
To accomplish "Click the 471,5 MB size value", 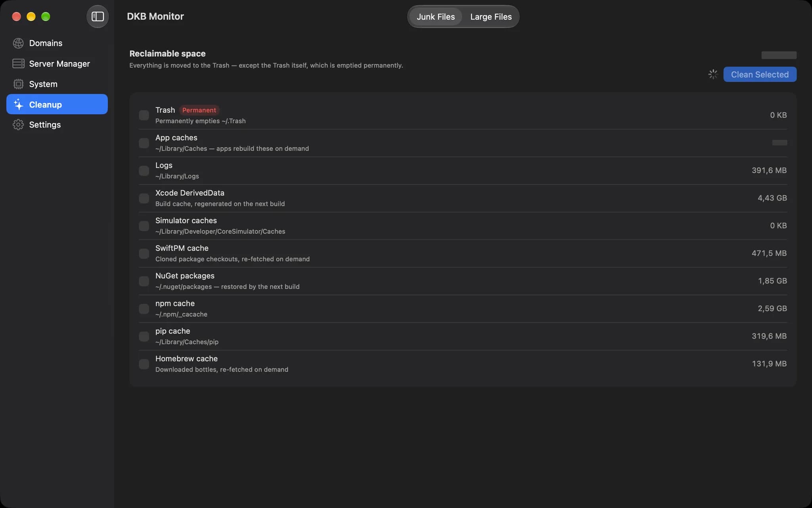I will (769, 253).
